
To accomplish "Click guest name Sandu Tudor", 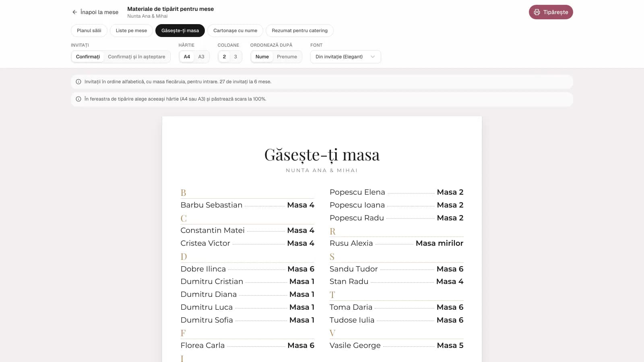I will pyautogui.click(x=354, y=269).
